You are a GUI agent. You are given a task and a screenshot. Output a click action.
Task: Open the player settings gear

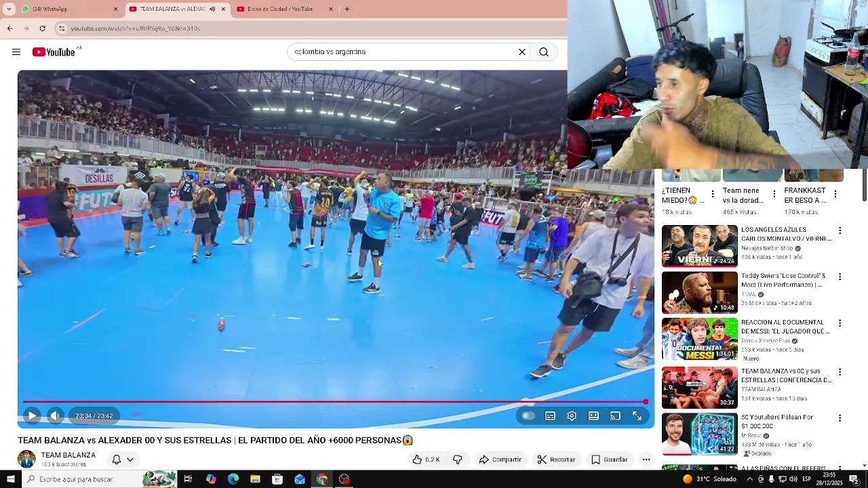coord(572,415)
